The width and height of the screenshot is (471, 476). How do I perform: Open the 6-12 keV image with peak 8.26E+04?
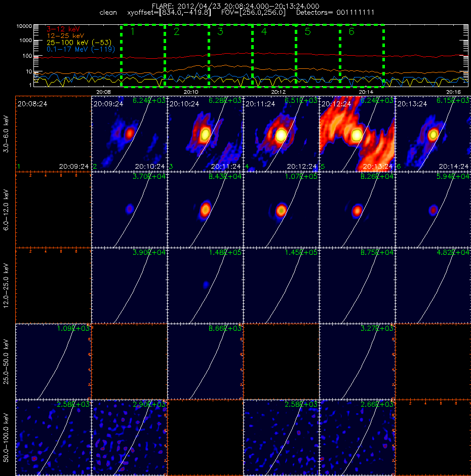tap(357, 210)
